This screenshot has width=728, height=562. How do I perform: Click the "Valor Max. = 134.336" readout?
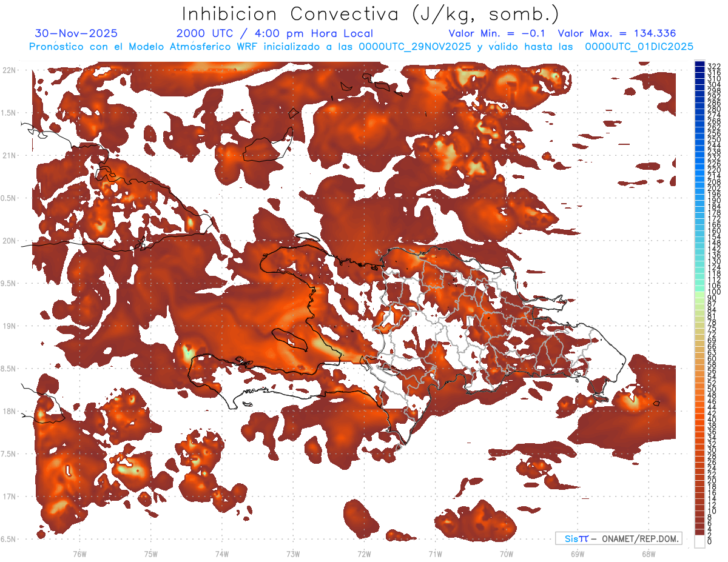(x=617, y=33)
